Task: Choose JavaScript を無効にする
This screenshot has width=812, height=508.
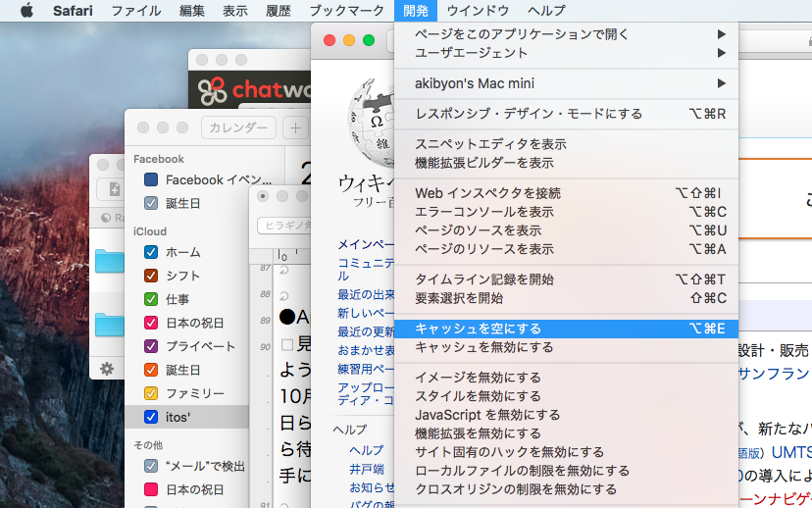Action: pos(566,415)
